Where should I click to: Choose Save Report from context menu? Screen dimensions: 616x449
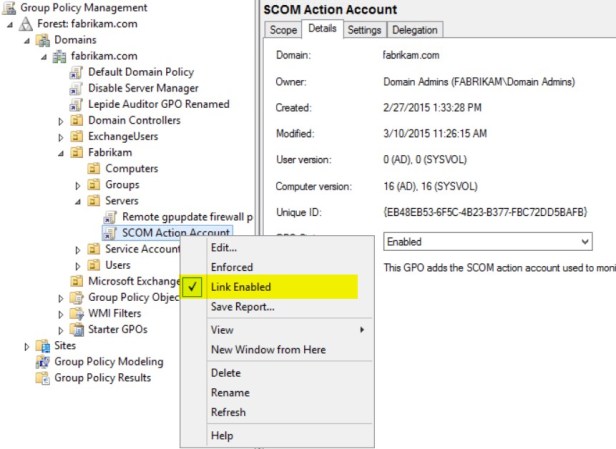[242, 306]
